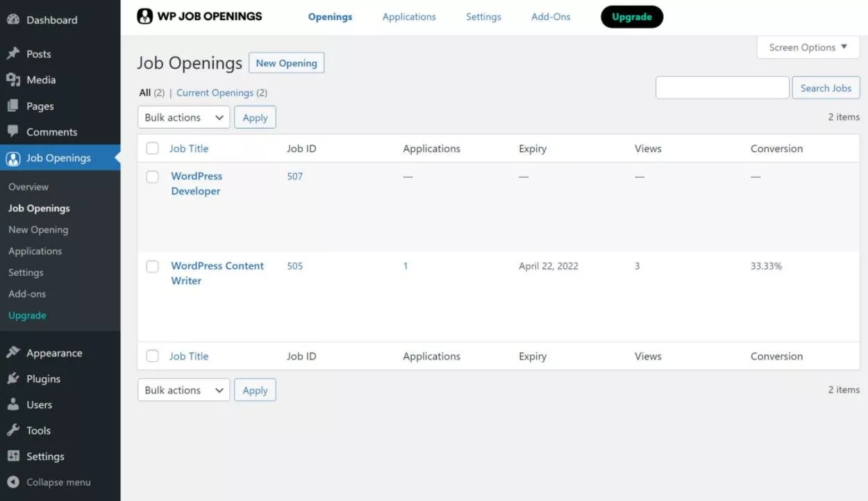
Task: Open the top Bulk actions dropdown
Action: (x=184, y=117)
